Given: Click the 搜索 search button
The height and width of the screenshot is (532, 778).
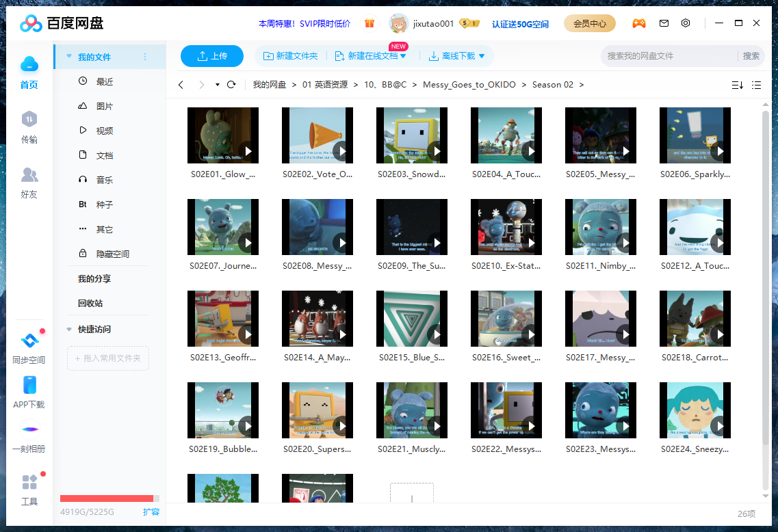Looking at the screenshot, I should 751,56.
